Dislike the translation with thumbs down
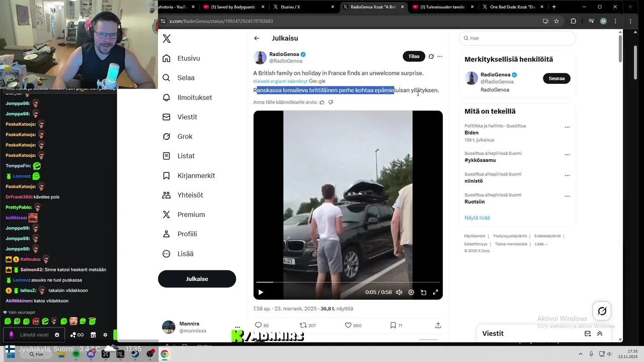Viewport: 644px width, 362px height. coord(331,102)
